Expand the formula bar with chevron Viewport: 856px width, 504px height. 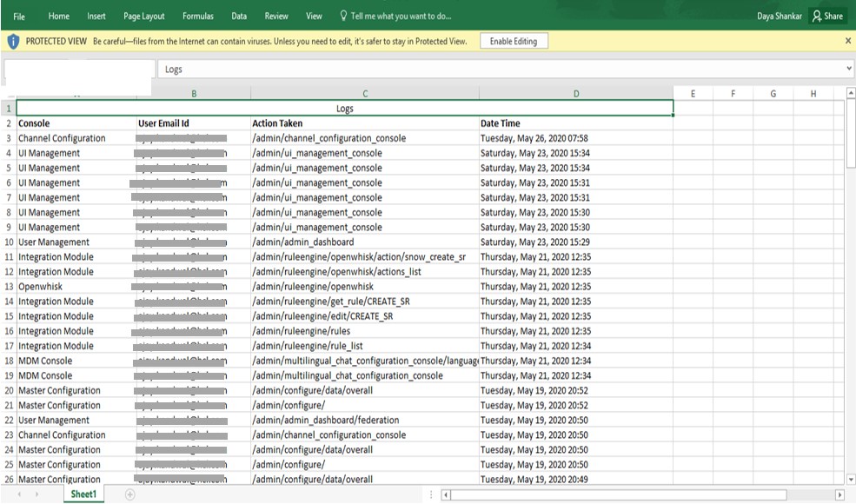tap(848, 69)
